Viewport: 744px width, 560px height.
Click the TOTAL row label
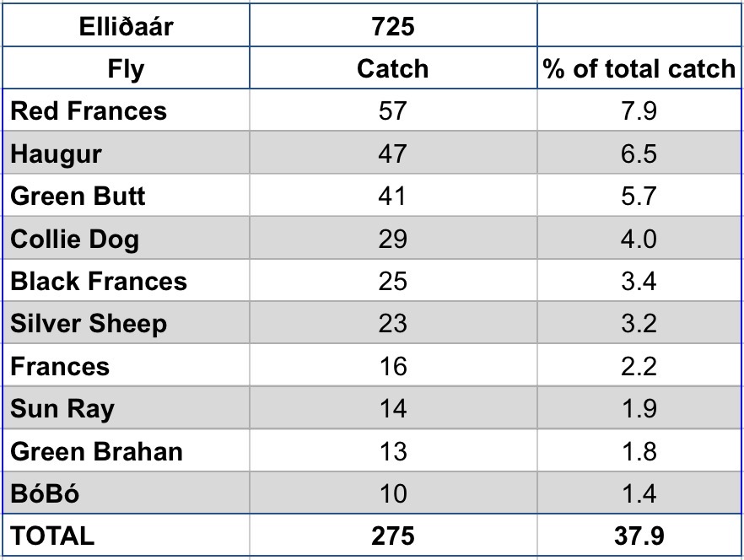52,536
